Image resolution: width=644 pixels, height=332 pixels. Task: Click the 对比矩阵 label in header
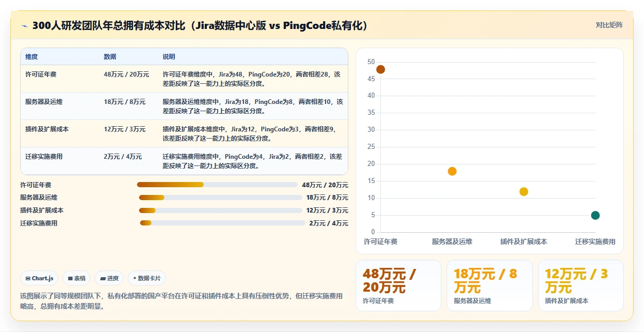pyautogui.click(x=609, y=25)
